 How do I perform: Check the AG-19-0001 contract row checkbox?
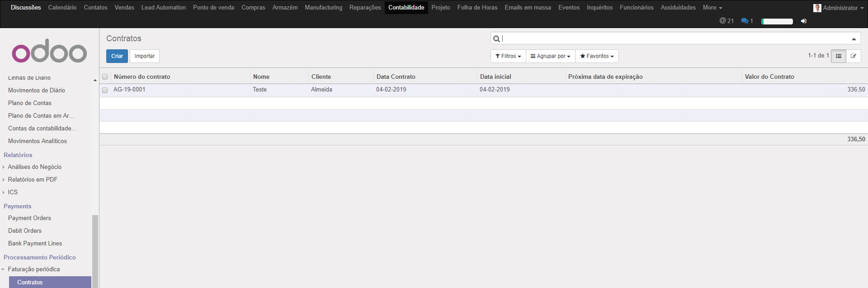coord(105,90)
